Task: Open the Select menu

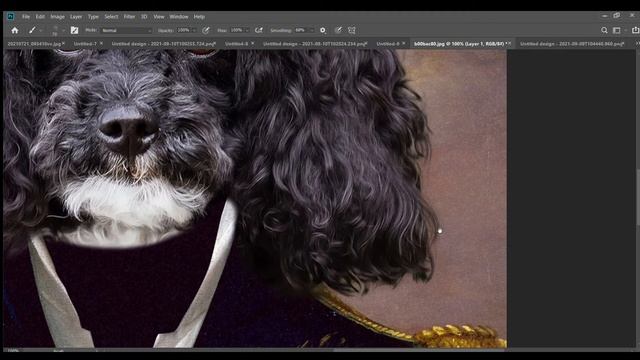Action: 111,17
